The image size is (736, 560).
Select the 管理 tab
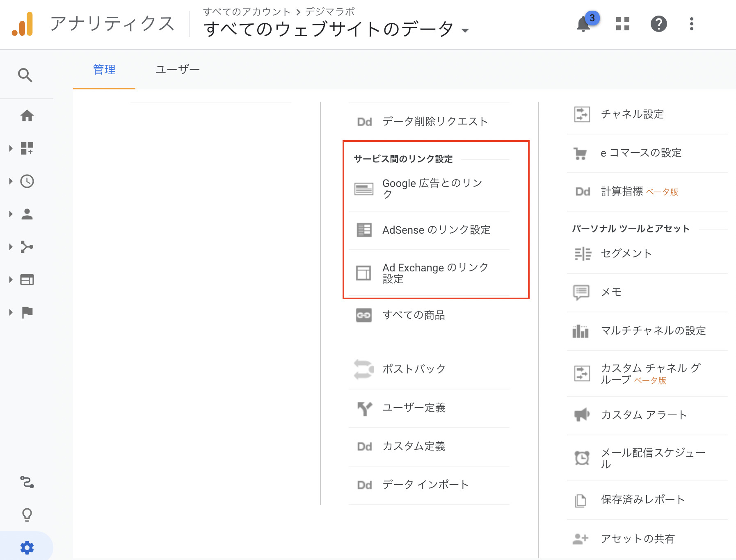tap(104, 70)
